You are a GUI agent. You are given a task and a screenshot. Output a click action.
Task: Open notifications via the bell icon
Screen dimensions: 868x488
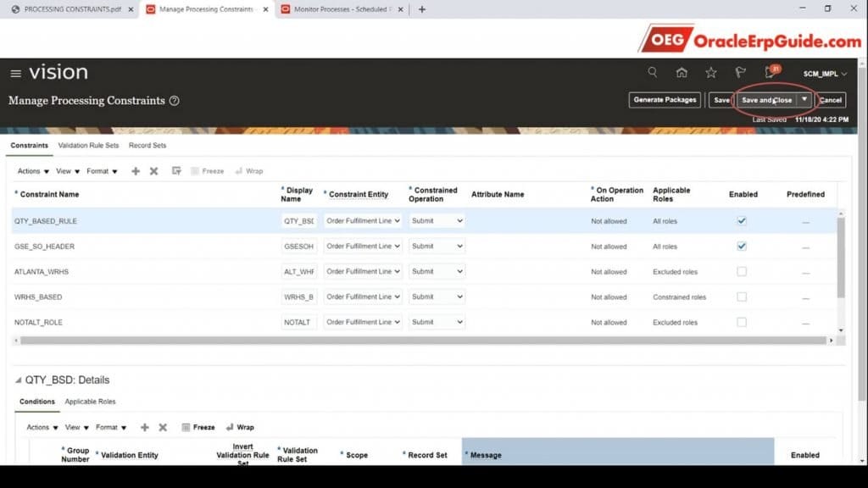770,73
